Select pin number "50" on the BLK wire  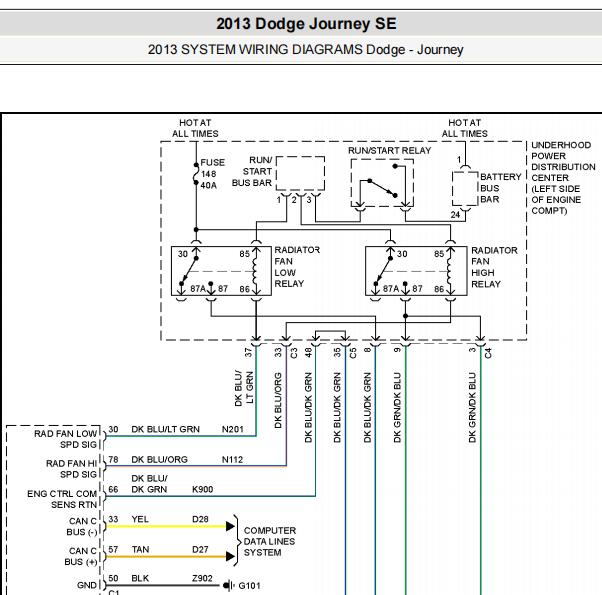[x=113, y=578]
